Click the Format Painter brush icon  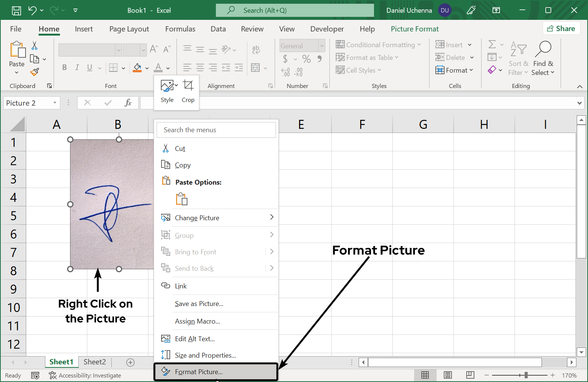(x=34, y=72)
